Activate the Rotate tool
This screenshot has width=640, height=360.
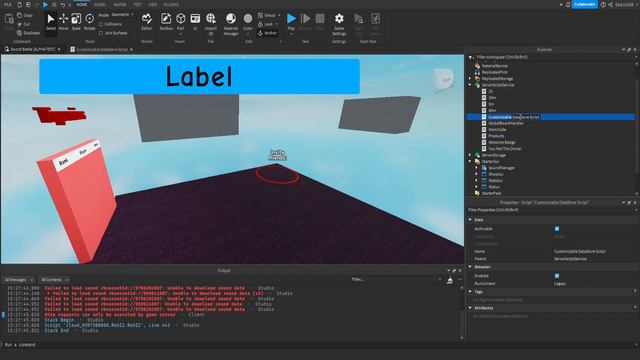[x=89, y=22]
